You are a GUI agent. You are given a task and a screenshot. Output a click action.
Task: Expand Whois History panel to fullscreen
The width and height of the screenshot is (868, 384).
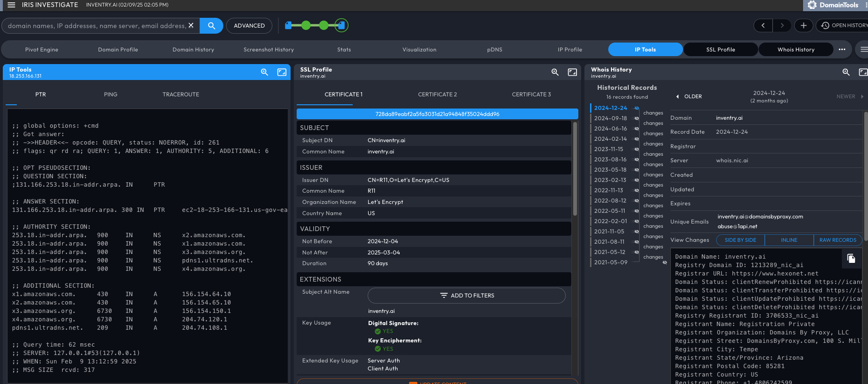click(x=863, y=72)
